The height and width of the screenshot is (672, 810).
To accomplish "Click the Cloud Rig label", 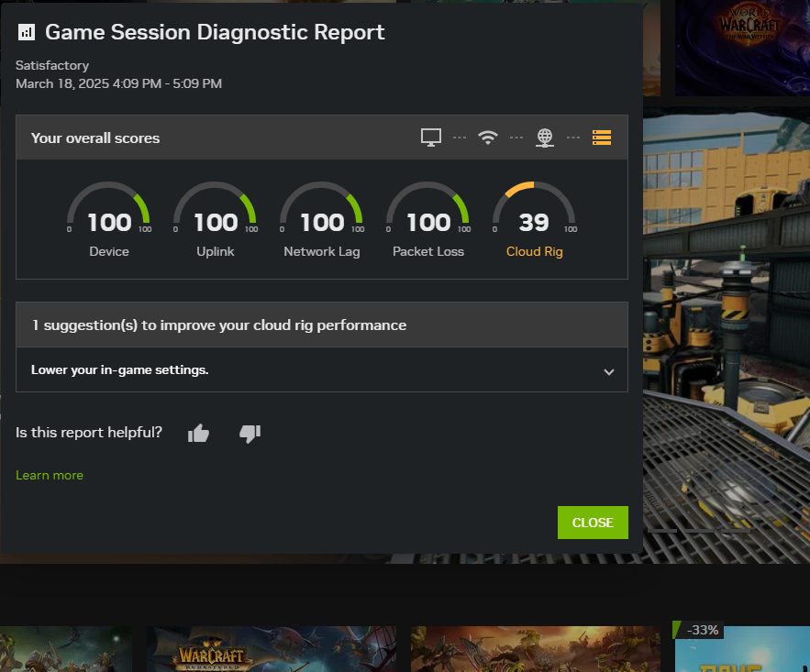I will [x=534, y=251].
